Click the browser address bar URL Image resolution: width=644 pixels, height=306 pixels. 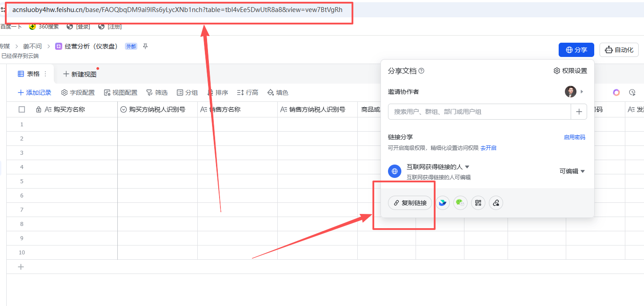pos(177,9)
